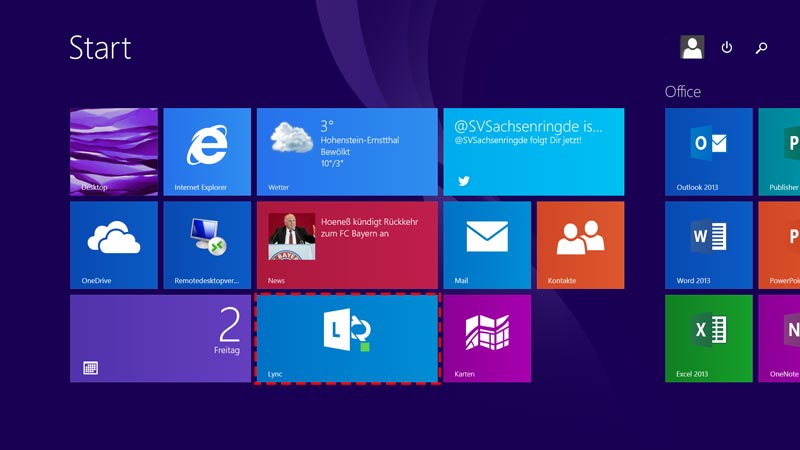This screenshot has width=800, height=450.
Task: Click the Hoeneß news photo thumbnail
Action: point(292,237)
